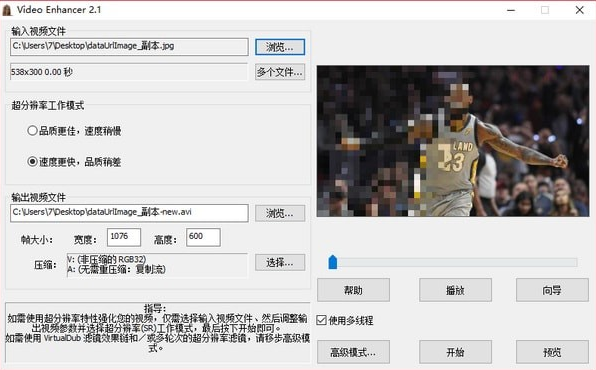Browse for the input video file

click(280, 47)
